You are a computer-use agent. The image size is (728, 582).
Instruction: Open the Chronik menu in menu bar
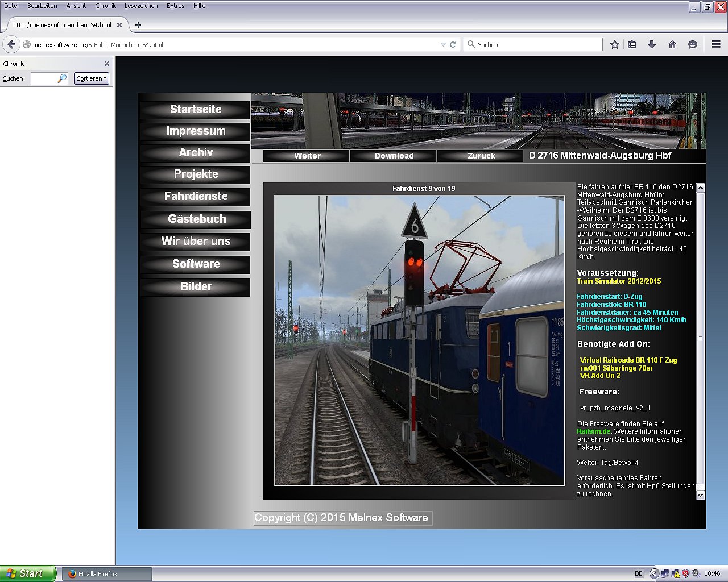105,6
